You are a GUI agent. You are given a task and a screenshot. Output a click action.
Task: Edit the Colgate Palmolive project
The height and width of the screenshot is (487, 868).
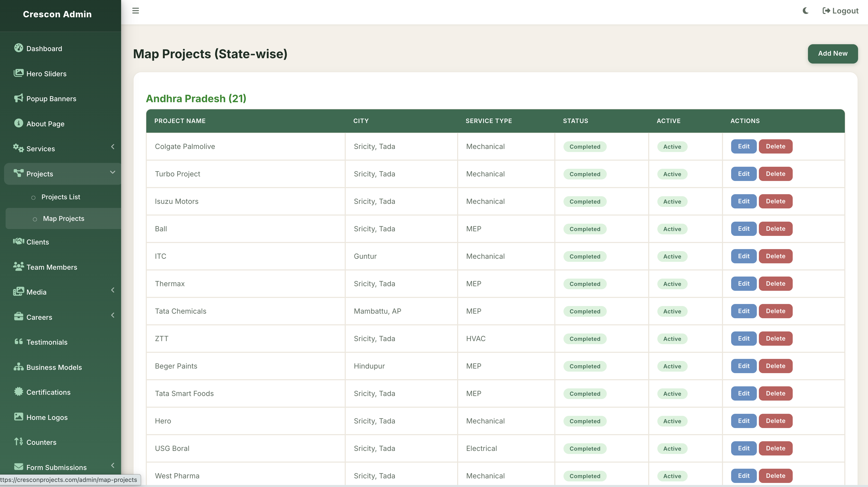tap(744, 146)
